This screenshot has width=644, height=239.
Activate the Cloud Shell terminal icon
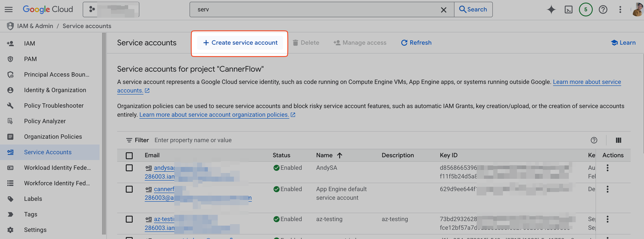point(568,9)
